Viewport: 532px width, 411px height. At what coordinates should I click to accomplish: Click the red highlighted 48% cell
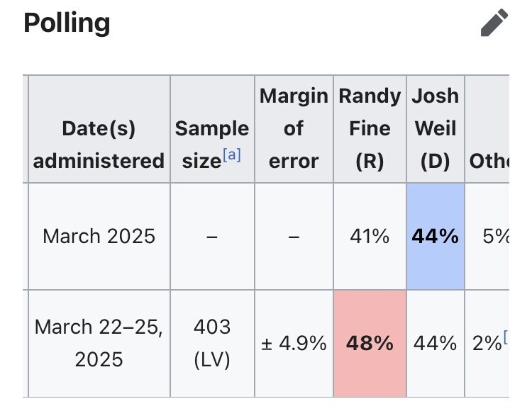pyautogui.click(x=370, y=344)
